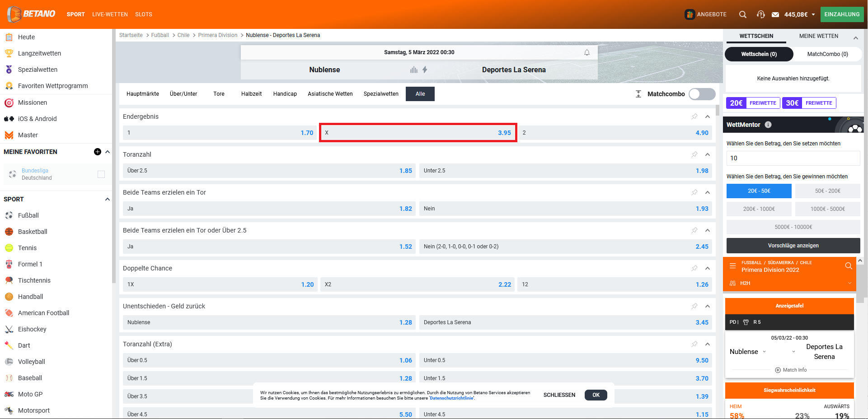Open Nublense team dropdown in scoreboard
868x419 pixels.
(765, 352)
